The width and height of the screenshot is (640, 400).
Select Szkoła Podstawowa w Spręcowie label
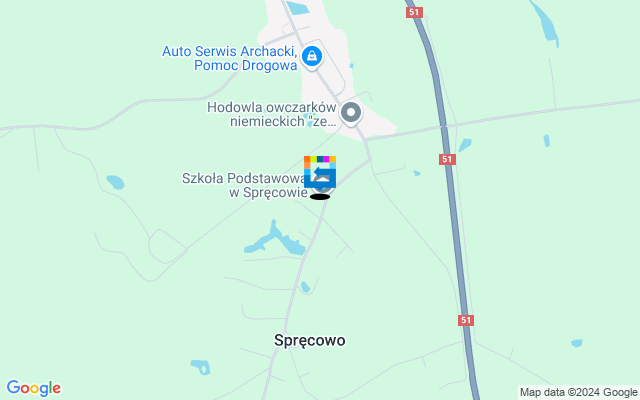(244, 185)
